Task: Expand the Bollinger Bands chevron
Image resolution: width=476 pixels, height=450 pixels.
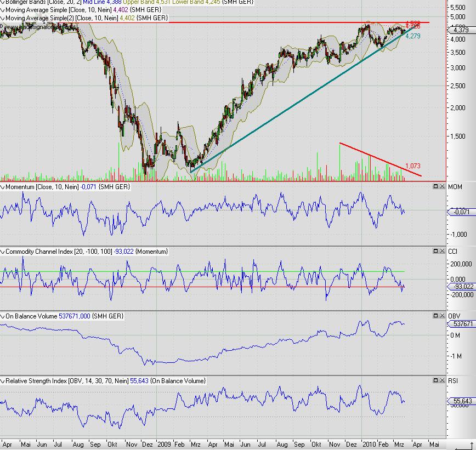Action: (2, 2)
